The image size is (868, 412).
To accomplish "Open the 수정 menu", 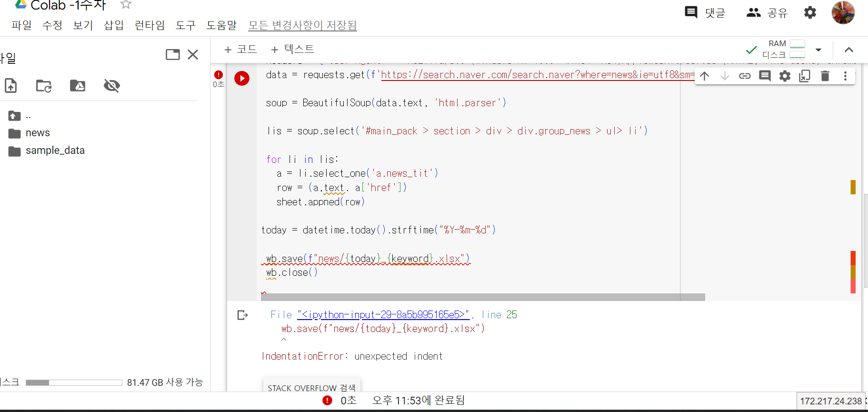I will click(x=52, y=25).
